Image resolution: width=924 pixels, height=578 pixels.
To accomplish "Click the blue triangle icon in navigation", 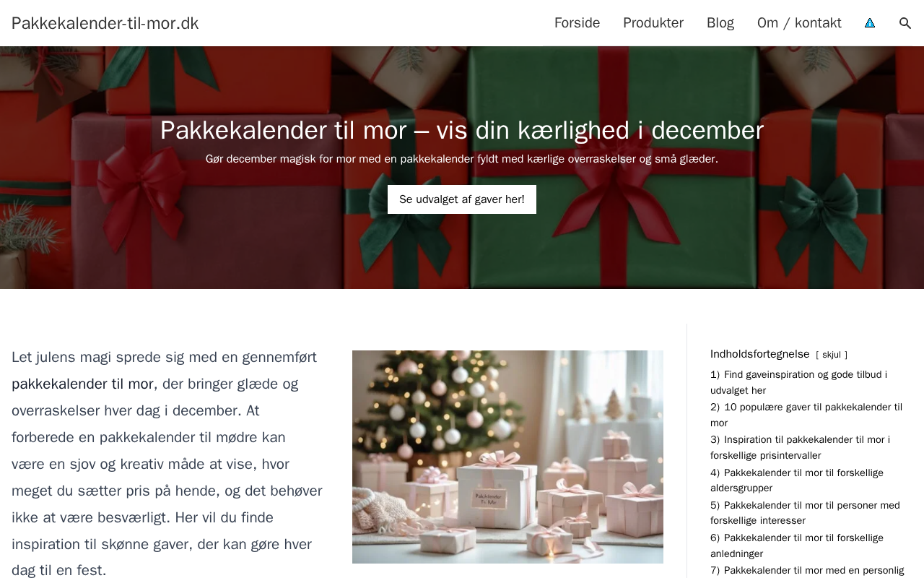I will [x=870, y=23].
